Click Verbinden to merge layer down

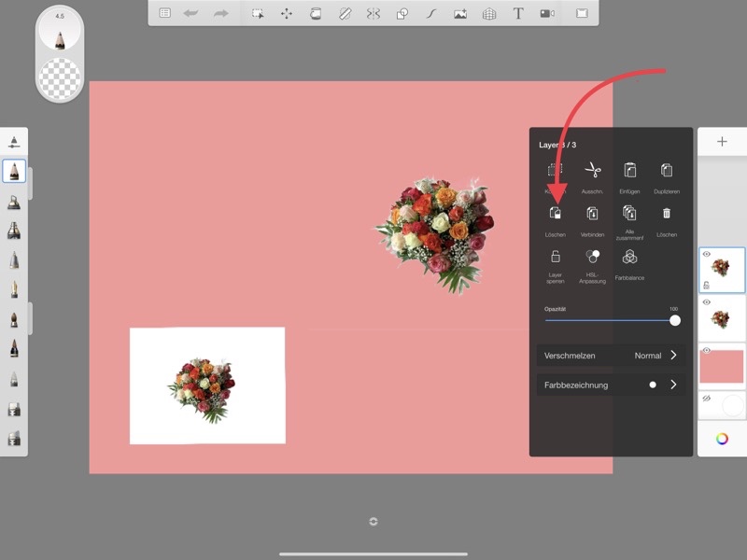592,214
